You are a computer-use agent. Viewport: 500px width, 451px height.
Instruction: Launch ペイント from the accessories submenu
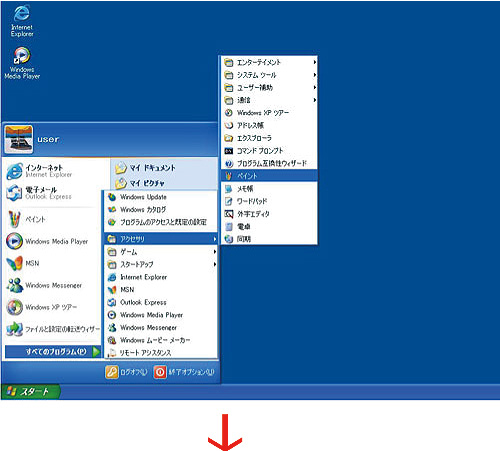pos(269,176)
